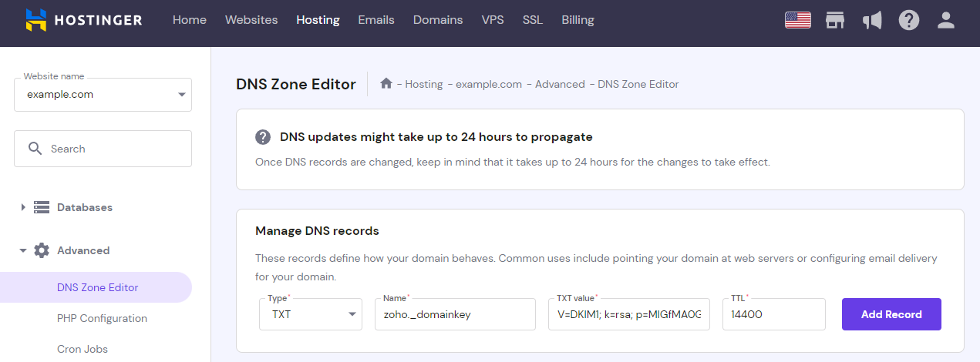Click the Advanced gear icon in sidebar
Screen dimensions: 980x362
(42, 250)
